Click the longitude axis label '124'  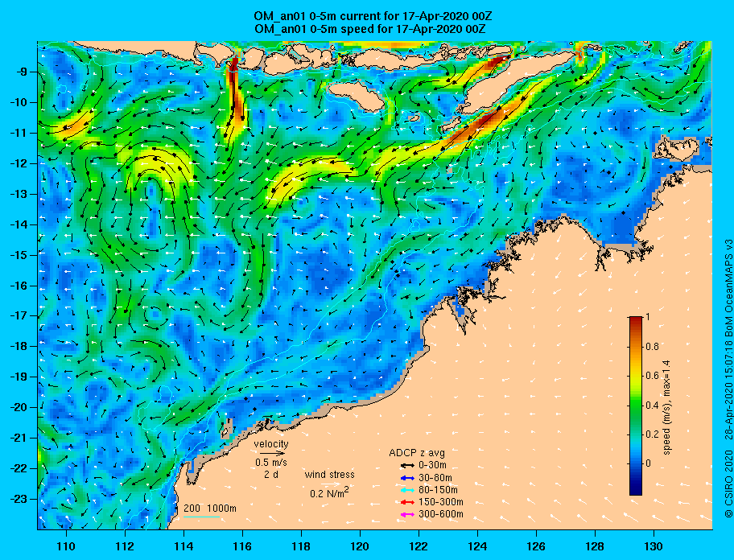pos(477,546)
